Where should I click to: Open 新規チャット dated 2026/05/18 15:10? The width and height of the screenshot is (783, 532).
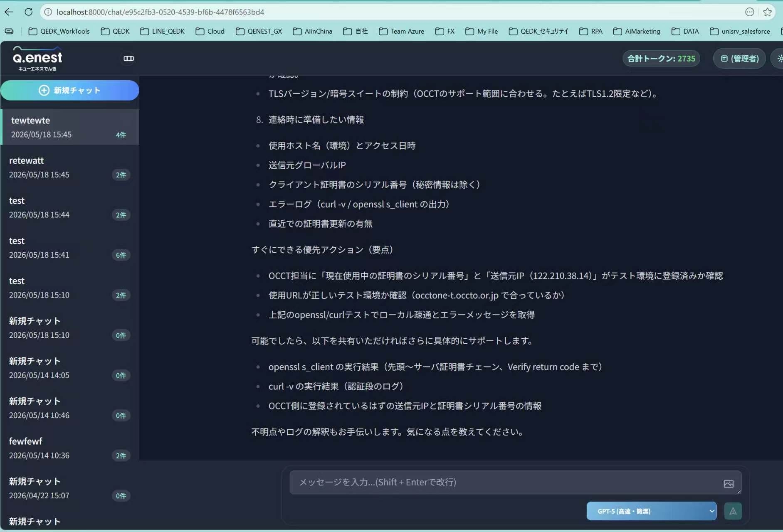click(x=70, y=328)
